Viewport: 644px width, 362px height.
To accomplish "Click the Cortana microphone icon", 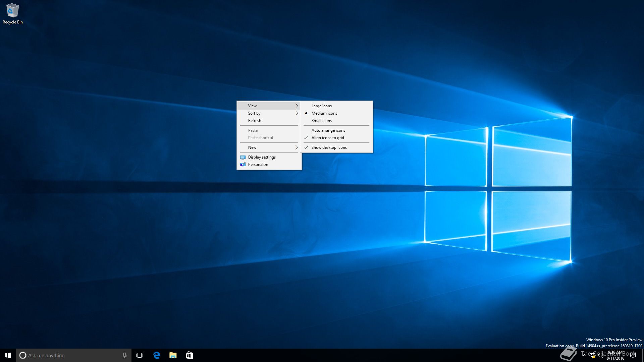I will point(124,355).
